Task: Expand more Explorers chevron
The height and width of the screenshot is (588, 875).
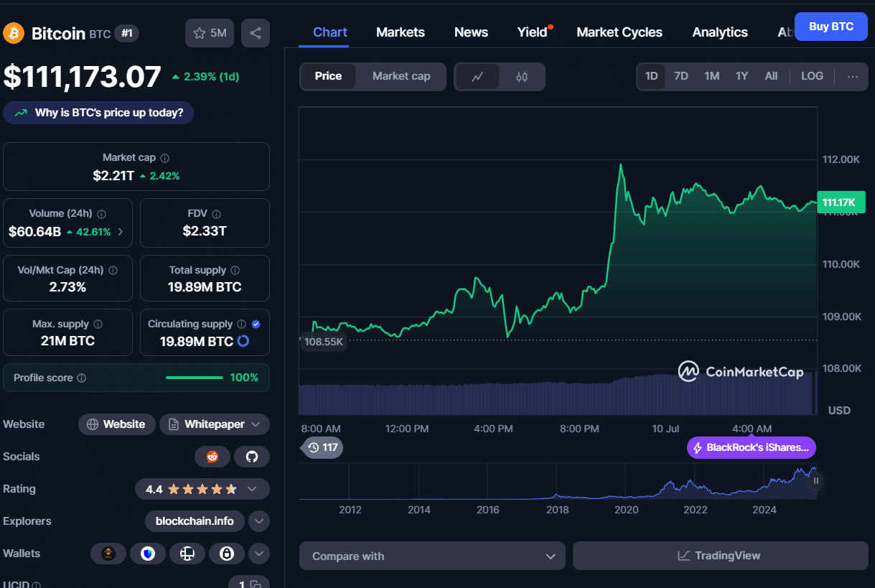Action: click(259, 521)
